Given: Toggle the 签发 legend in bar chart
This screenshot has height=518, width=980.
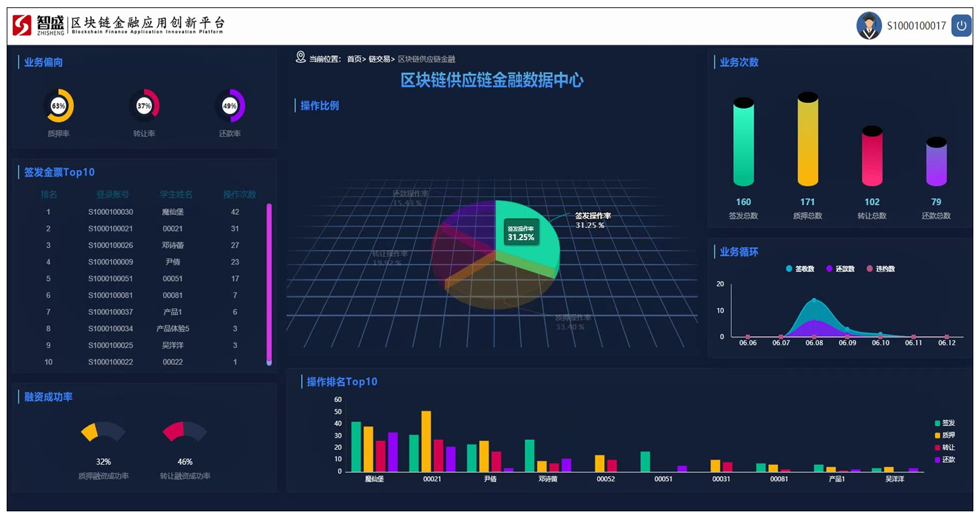Looking at the screenshot, I should (944, 423).
